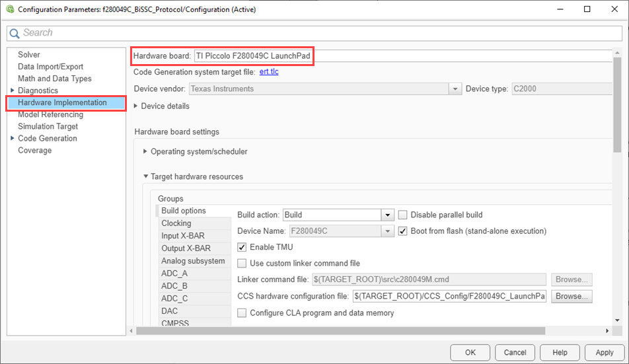Click the horizontal scrollbar thumb
This screenshot has height=364, width=629.
point(340,331)
